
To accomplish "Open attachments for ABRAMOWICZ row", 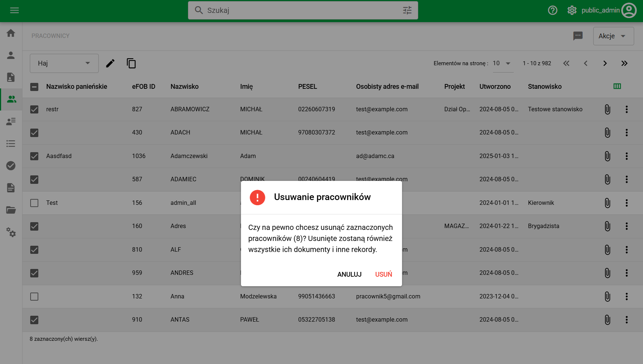I will [607, 109].
